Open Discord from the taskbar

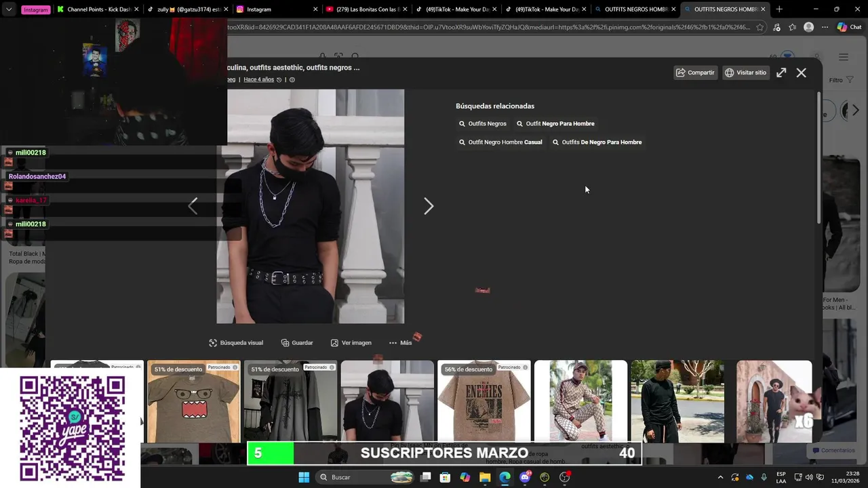525,477
